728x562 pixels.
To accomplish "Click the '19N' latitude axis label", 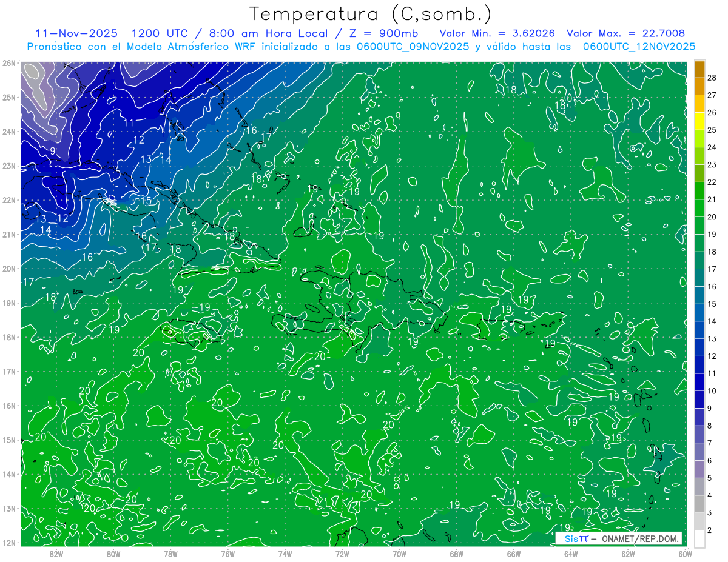I will [x=8, y=303].
